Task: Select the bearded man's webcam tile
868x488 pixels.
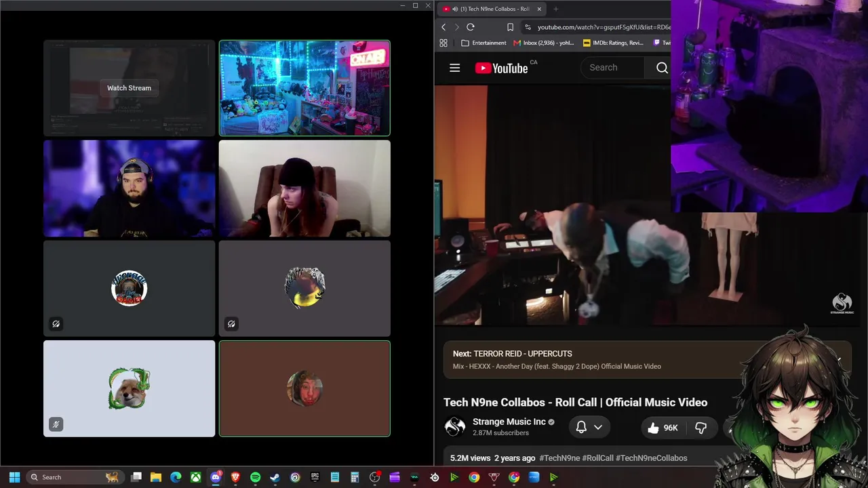Action: [x=129, y=188]
